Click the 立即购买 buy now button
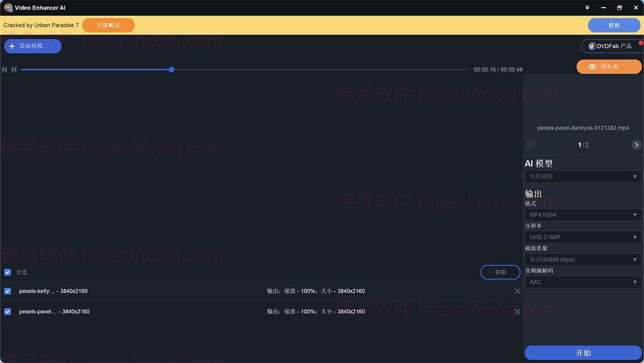Image resolution: width=644 pixels, height=363 pixels. click(108, 25)
